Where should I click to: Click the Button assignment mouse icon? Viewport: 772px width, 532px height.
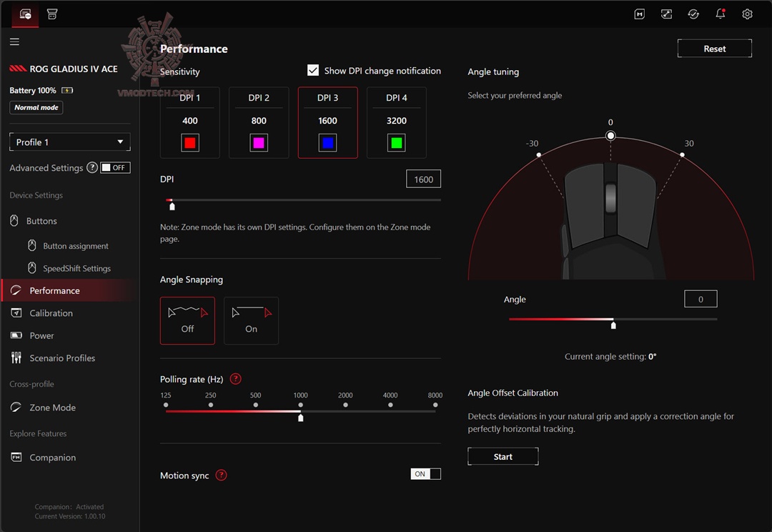pos(32,245)
